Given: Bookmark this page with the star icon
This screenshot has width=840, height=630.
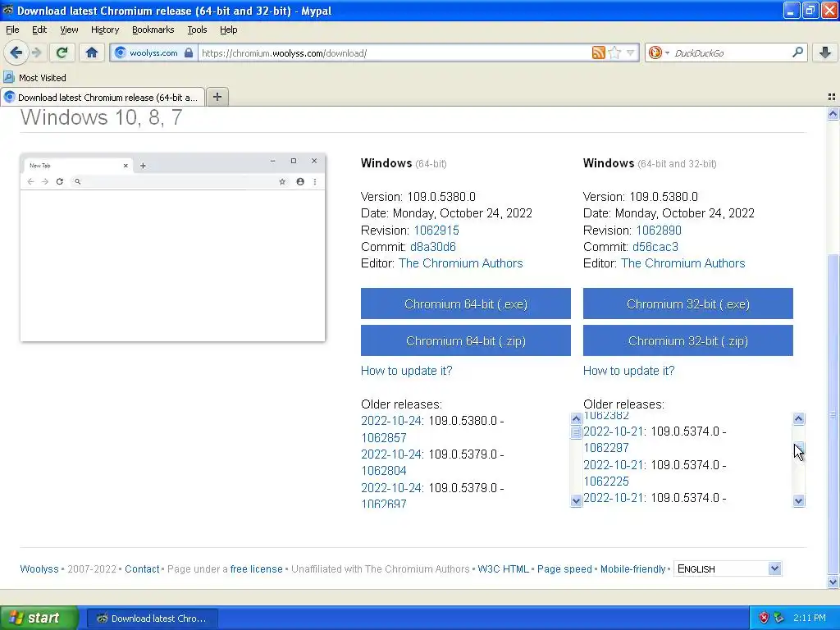Looking at the screenshot, I should (x=614, y=52).
